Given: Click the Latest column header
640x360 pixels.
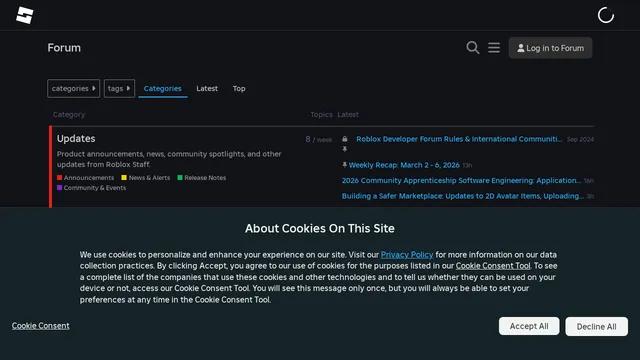Looking at the screenshot, I should [x=348, y=115].
